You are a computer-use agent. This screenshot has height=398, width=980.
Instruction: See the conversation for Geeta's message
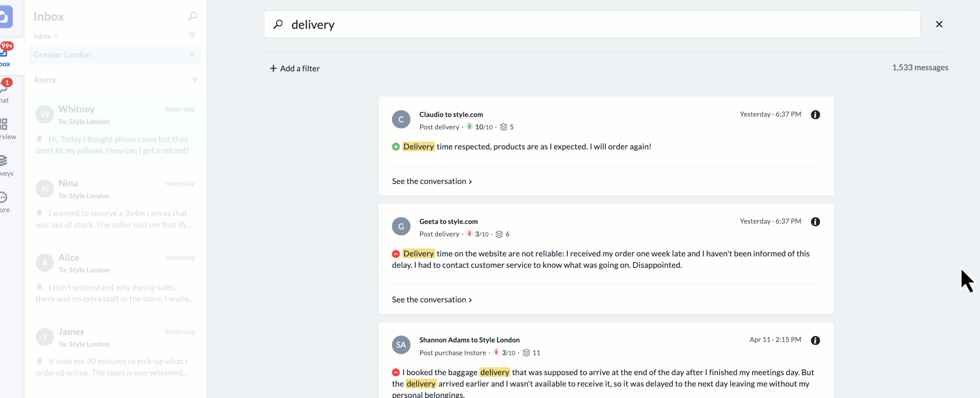[431, 300]
